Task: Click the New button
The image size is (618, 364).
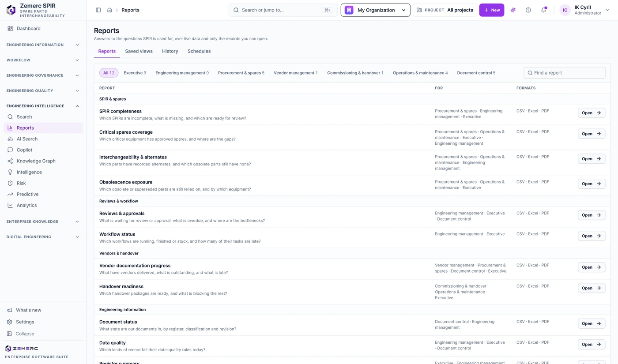Action: pyautogui.click(x=492, y=10)
